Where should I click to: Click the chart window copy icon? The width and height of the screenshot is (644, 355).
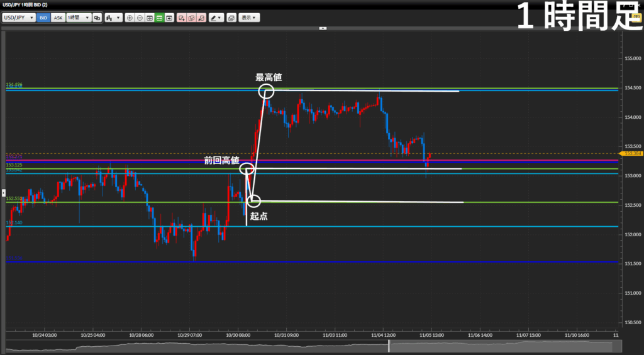point(231,18)
